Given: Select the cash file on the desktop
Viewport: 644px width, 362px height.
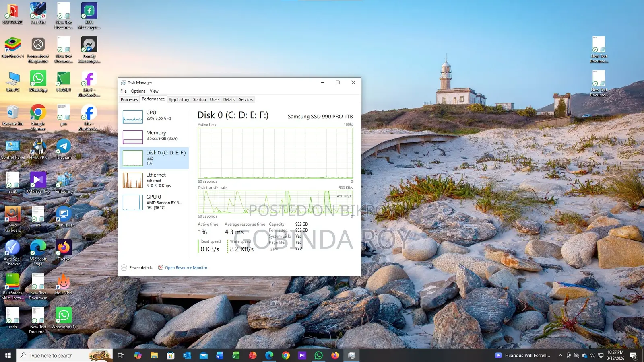Looking at the screenshot, I should tap(12, 318).
